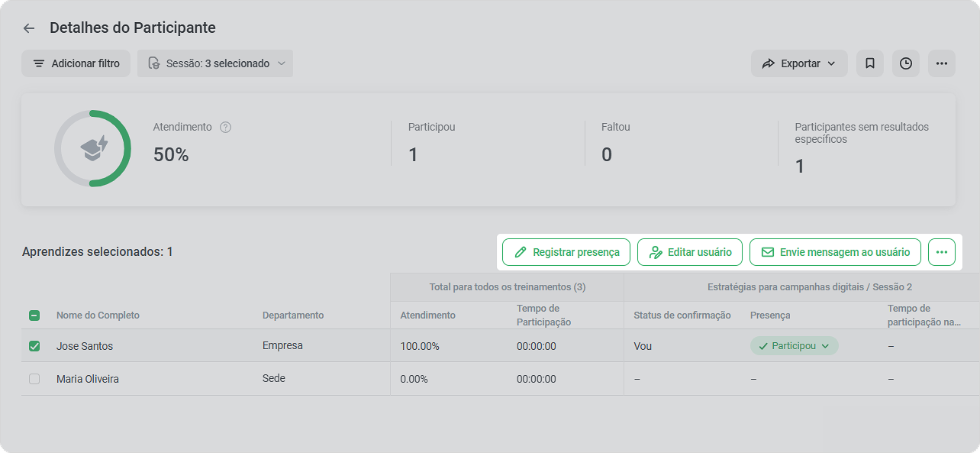The height and width of the screenshot is (453, 980).
Task: Click the Atendimento help question mark icon
Action: (x=225, y=128)
